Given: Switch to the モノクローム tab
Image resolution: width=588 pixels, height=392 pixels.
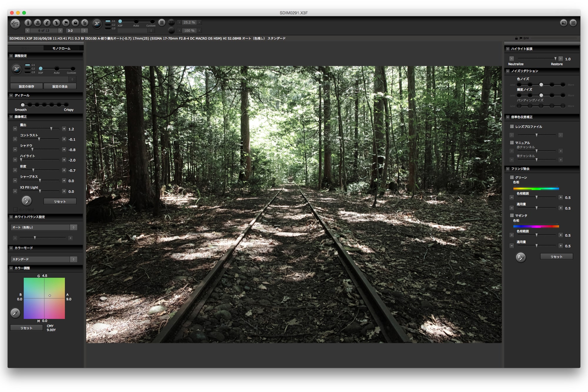Looking at the screenshot, I should pos(61,48).
